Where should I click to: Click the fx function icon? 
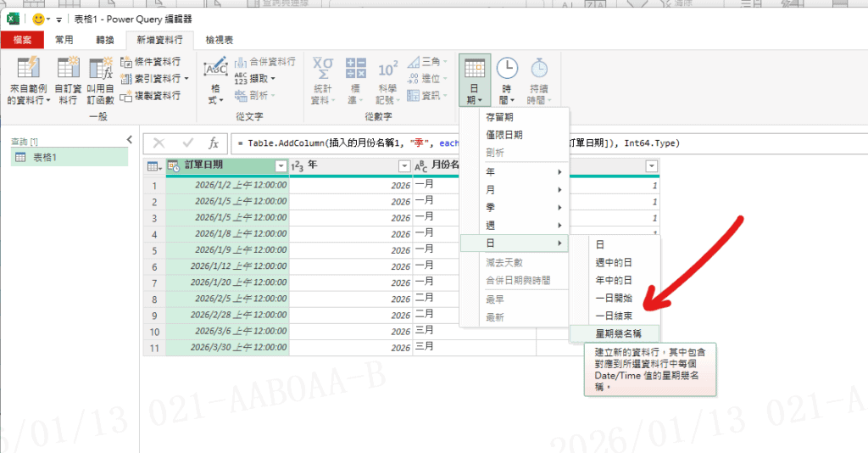(213, 143)
